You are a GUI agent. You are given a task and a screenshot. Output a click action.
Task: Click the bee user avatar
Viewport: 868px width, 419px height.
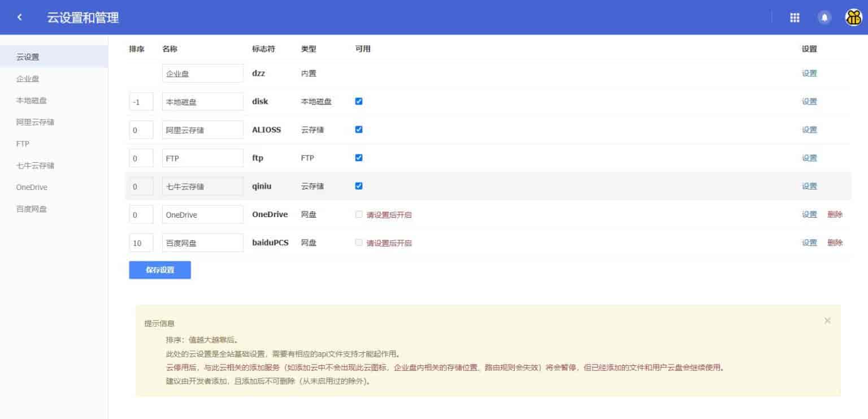click(853, 18)
